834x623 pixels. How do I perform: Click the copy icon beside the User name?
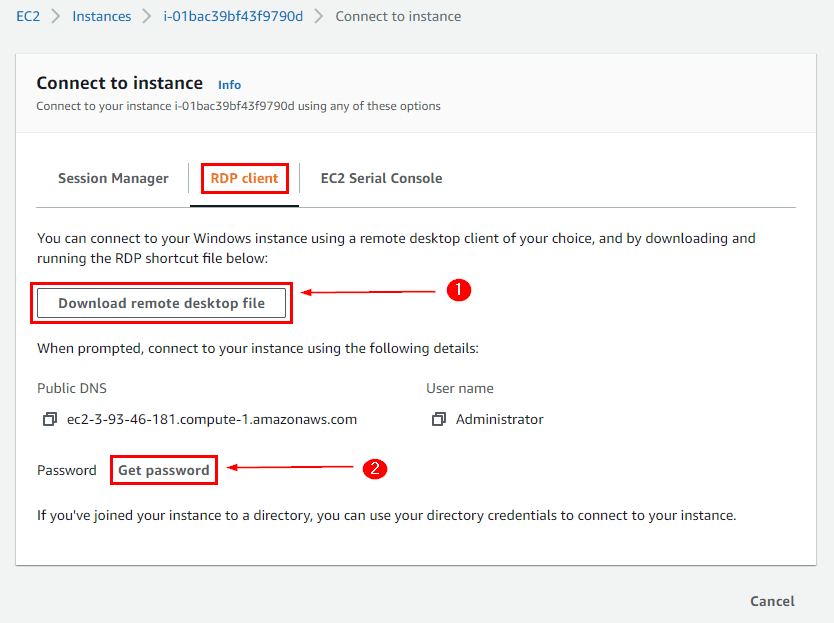tap(438, 419)
